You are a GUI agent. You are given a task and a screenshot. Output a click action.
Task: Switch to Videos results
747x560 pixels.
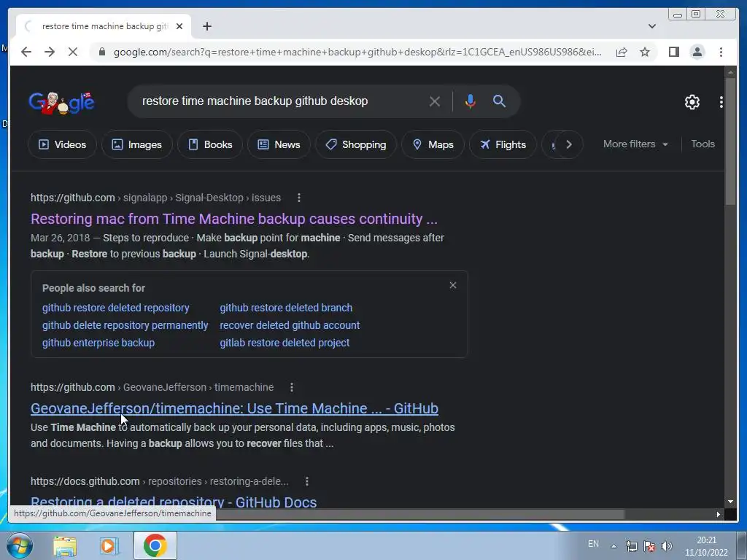(62, 144)
